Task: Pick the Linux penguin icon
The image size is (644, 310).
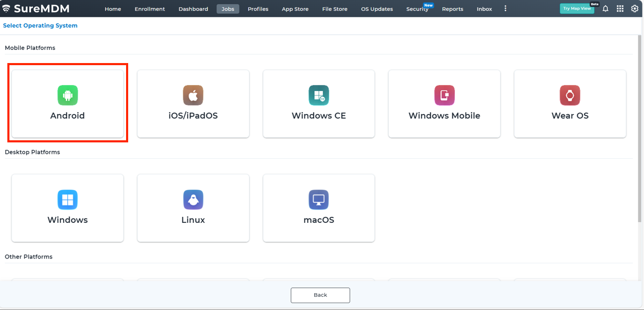Action: [x=193, y=200]
